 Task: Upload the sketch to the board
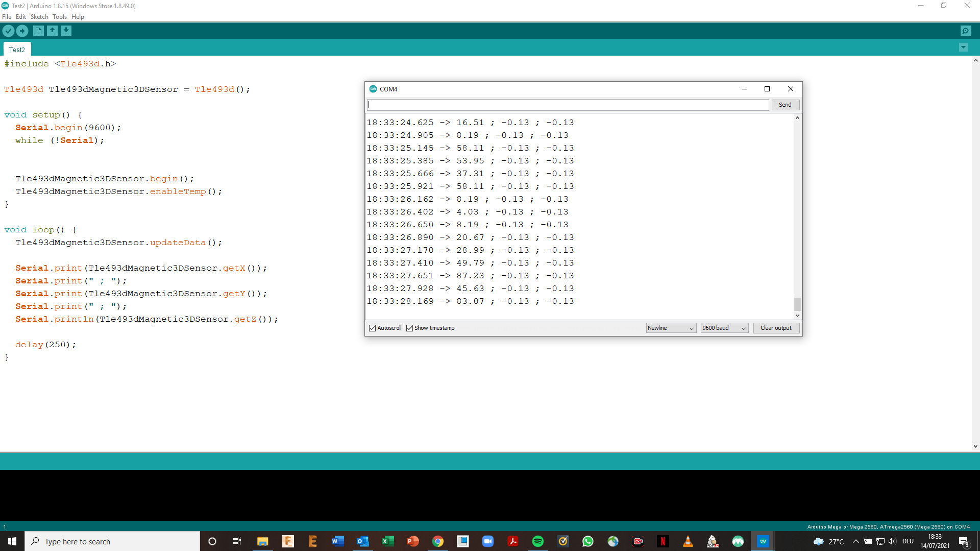tap(22, 31)
